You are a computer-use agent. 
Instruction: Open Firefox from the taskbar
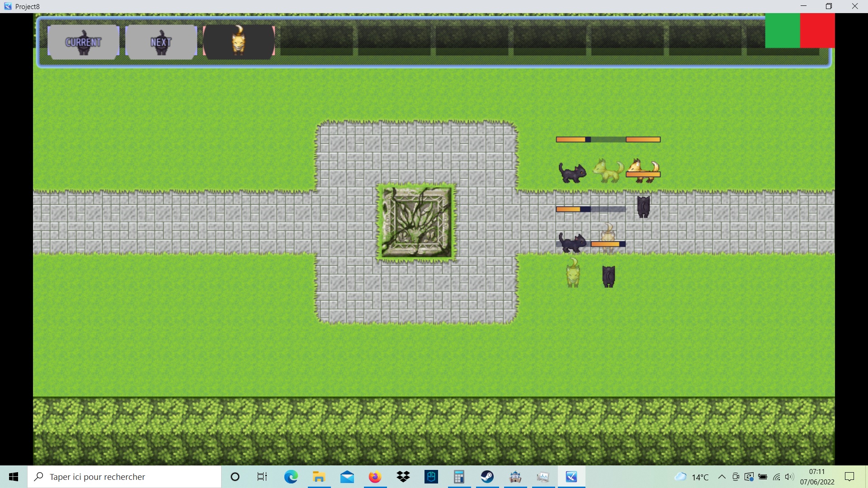pos(375,477)
